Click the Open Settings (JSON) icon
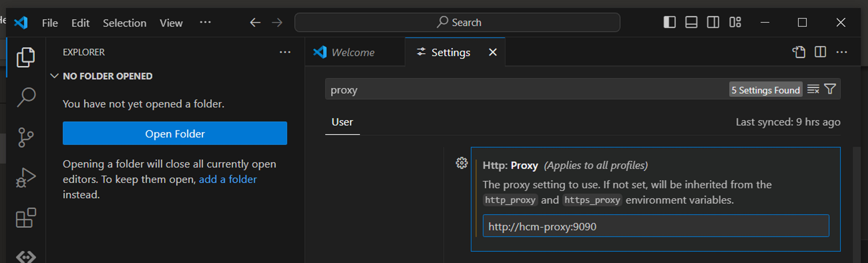The height and width of the screenshot is (263, 868). point(799,52)
